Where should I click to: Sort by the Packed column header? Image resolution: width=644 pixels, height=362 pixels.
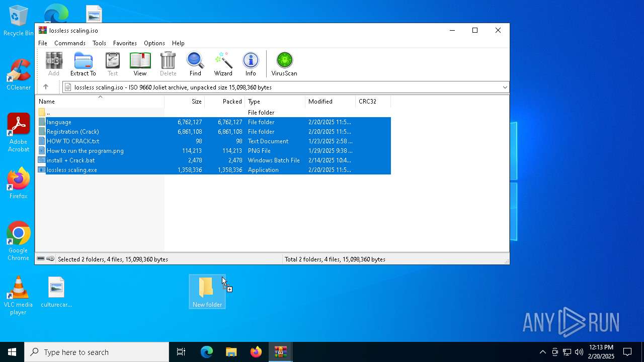point(225,102)
